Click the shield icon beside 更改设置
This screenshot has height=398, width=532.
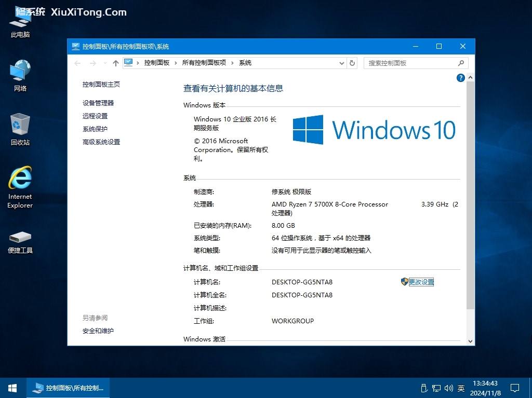[404, 282]
